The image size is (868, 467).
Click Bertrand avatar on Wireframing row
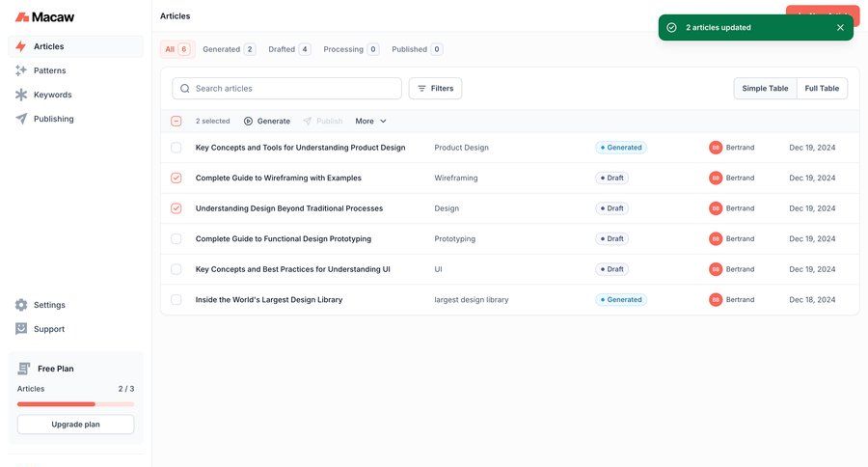click(716, 178)
